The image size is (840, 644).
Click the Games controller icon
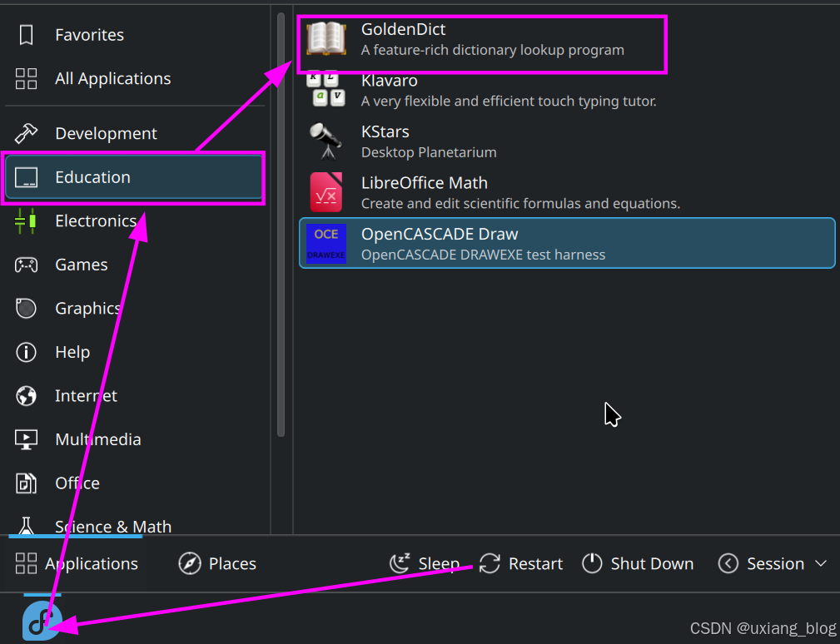(26, 265)
